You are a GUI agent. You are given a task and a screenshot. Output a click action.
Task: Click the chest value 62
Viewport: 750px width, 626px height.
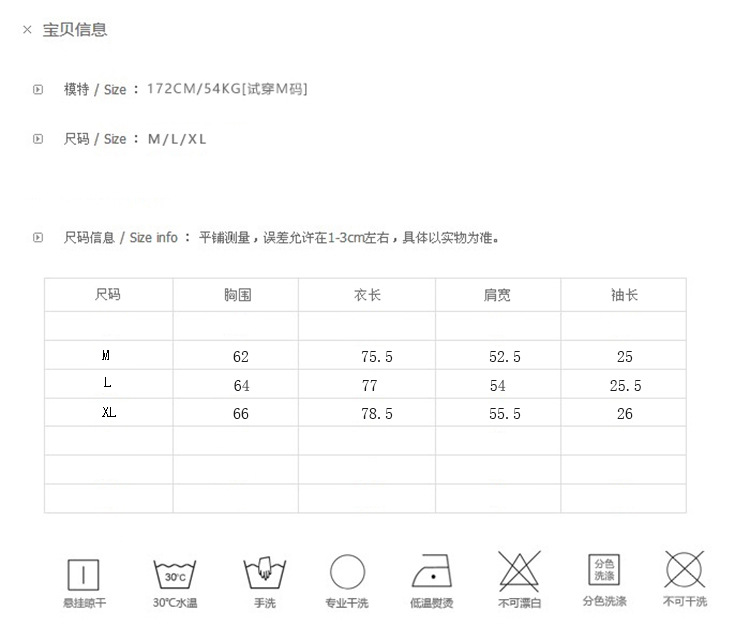(241, 356)
